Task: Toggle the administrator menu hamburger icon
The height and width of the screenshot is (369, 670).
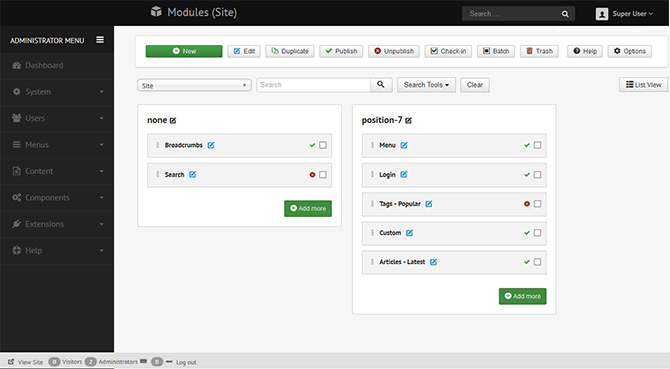Action: [x=100, y=40]
